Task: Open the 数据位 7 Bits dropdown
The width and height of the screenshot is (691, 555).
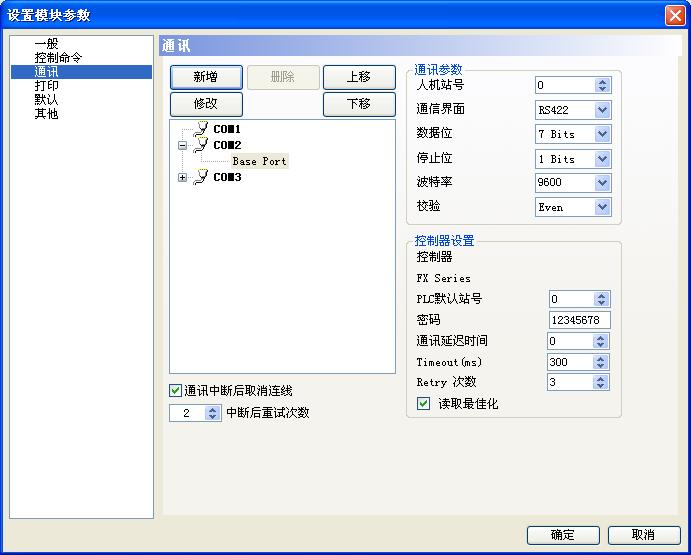Action: (x=602, y=134)
